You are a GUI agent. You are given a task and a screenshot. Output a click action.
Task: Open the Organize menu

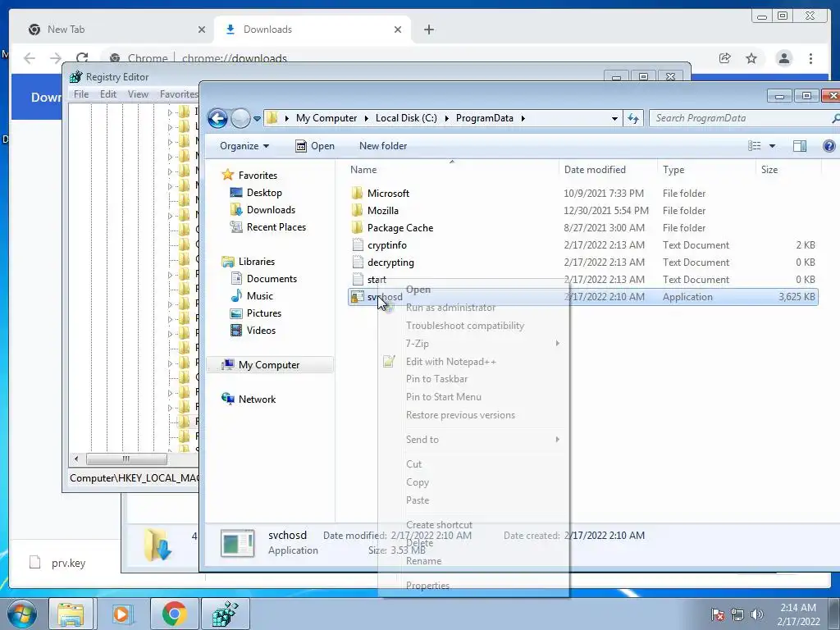click(244, 146)
